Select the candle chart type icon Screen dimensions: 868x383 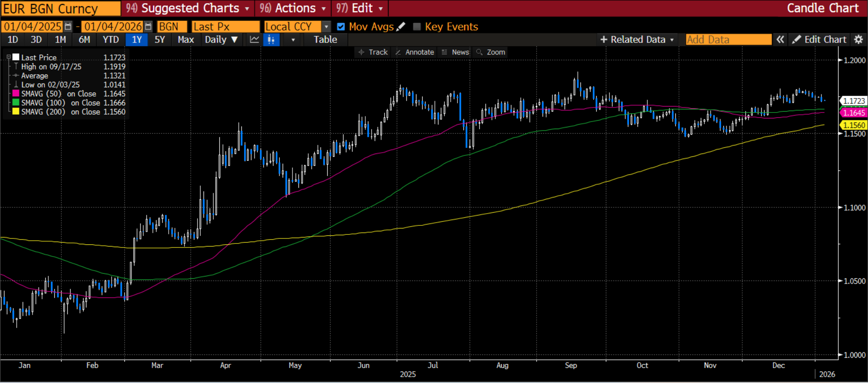tap(271, 40)
